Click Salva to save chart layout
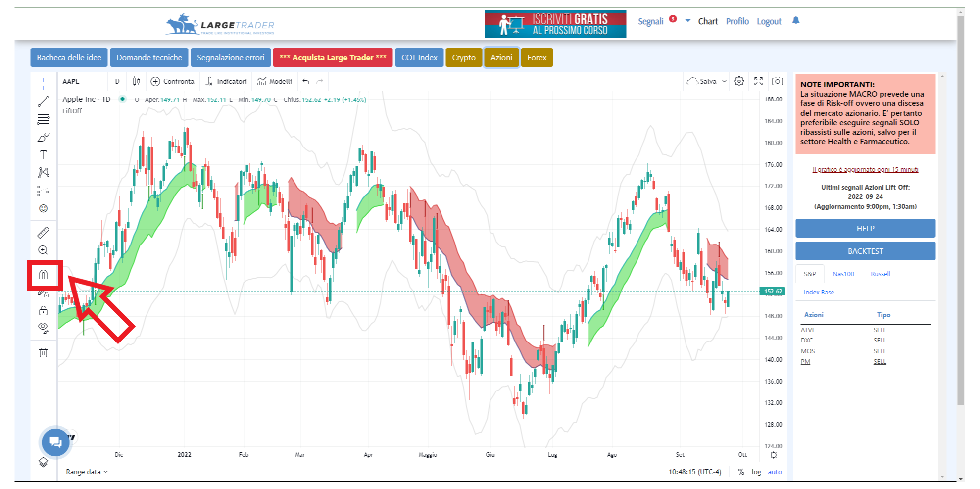The image size is (980, 489). point(702,81)
